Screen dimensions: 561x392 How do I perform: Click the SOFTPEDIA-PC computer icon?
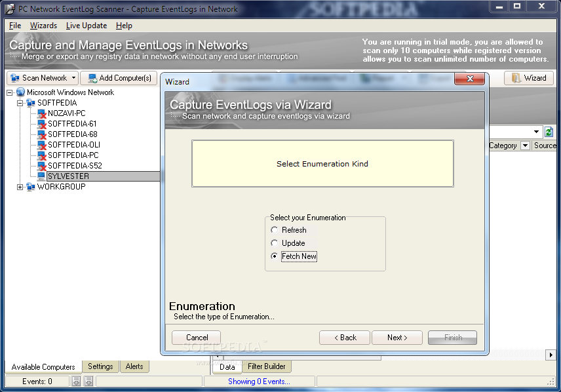[x=42, y=155]
